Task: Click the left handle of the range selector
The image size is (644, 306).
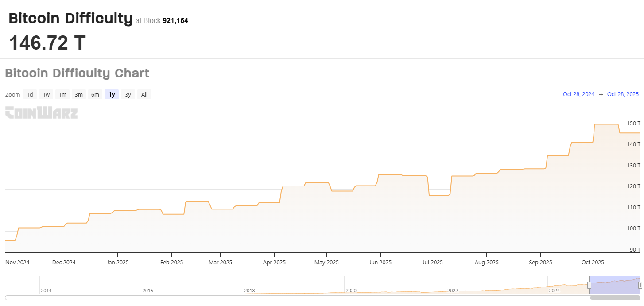Action: point(589,286)
